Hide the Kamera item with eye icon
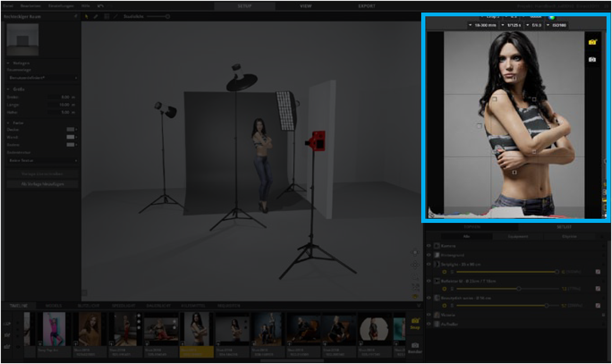Screen dimensions: 612x364 tap(429, 246)
